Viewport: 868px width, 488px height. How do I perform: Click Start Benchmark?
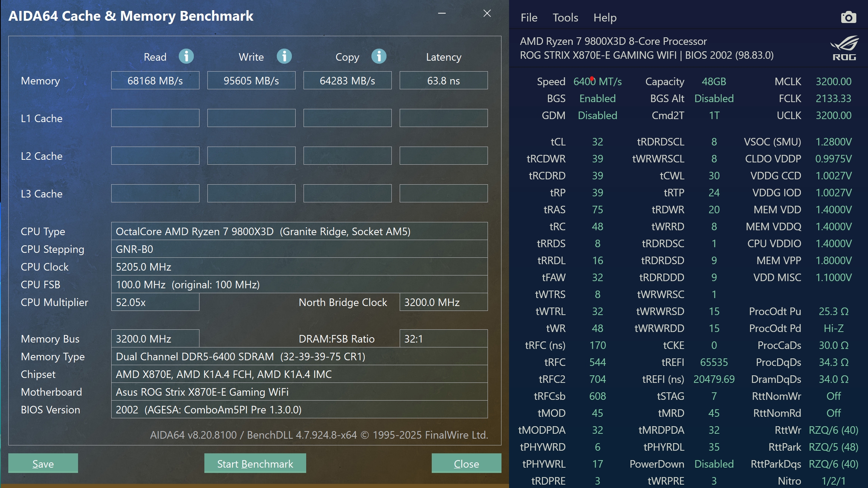click(255, 463)
